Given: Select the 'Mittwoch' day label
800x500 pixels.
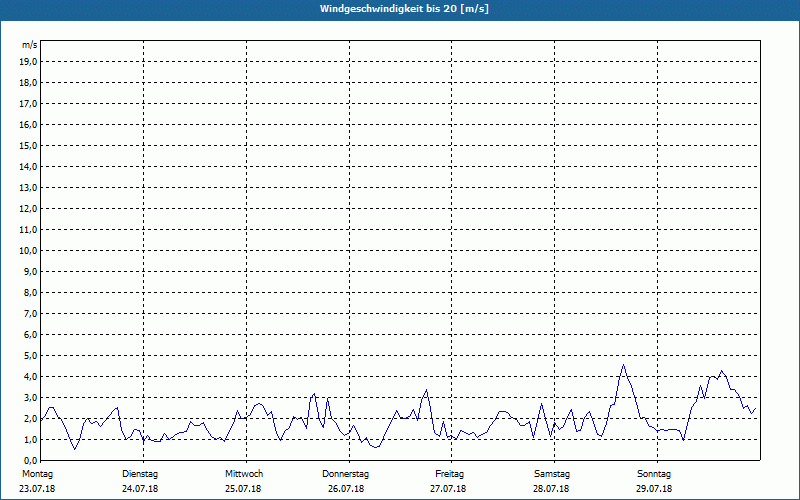Looking at the screenshot, I should [244, 474].
